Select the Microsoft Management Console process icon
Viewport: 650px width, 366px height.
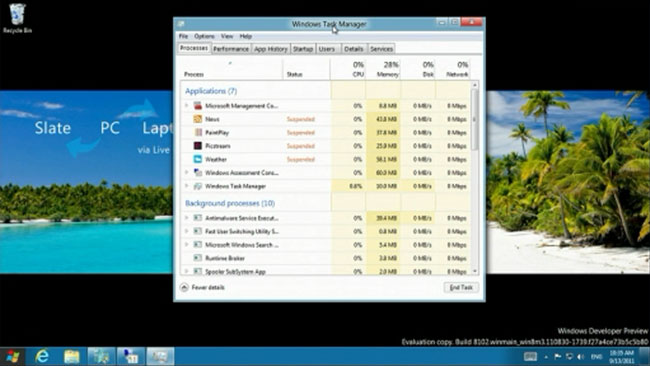click(198, 106)
